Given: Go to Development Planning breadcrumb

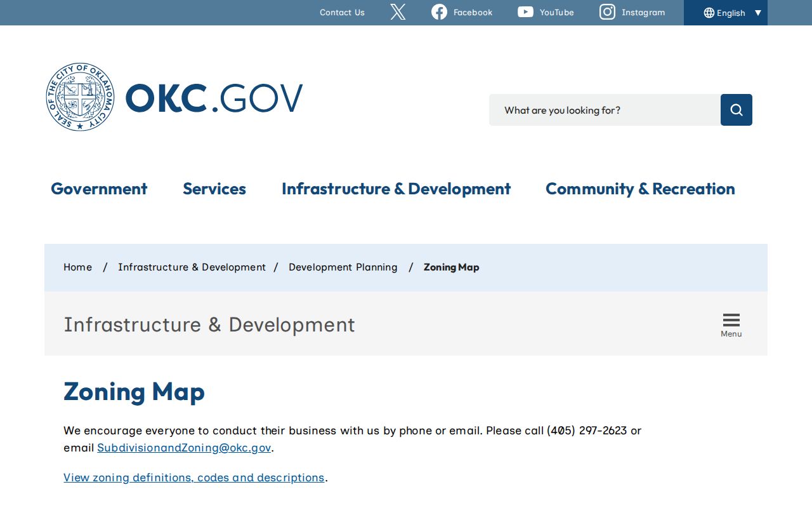Looking at the screenshot, I should click(x=343, y=267).
